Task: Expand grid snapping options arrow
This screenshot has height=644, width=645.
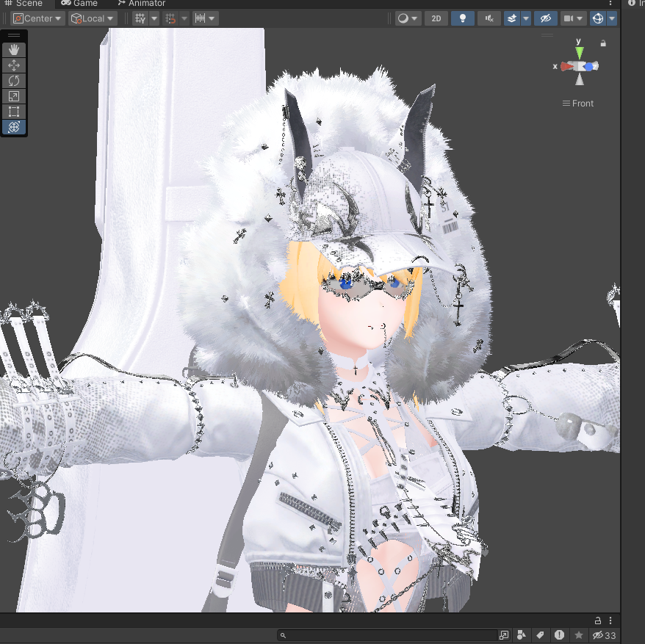Action: coord(184,18)
